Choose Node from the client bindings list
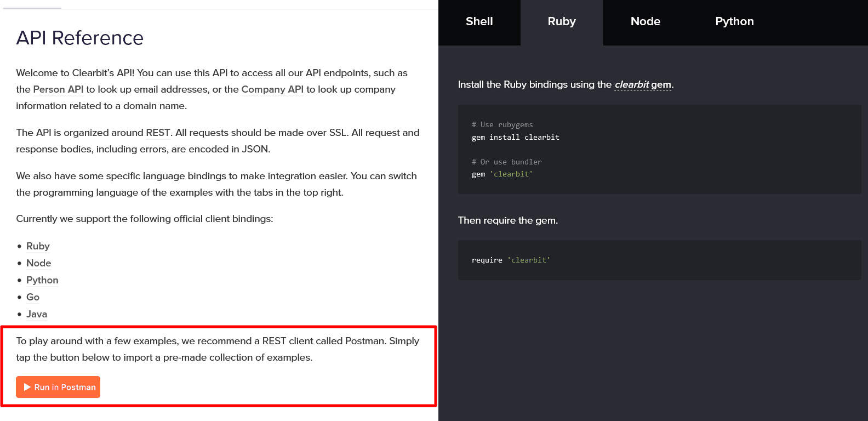 38,263
